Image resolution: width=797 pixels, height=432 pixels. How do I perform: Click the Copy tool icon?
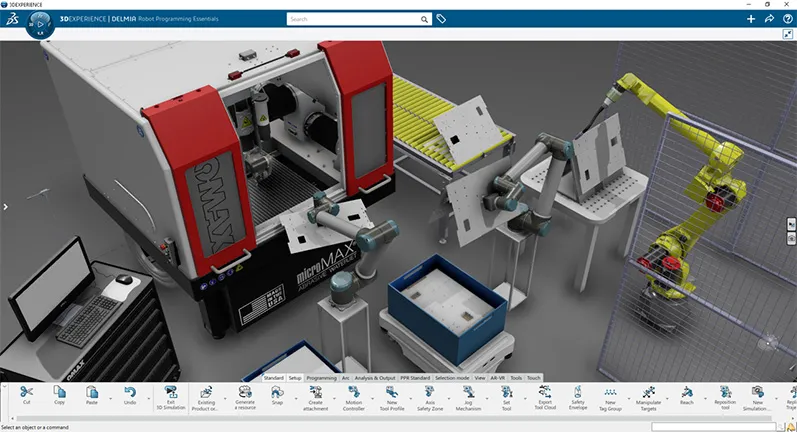pos(59,392)
